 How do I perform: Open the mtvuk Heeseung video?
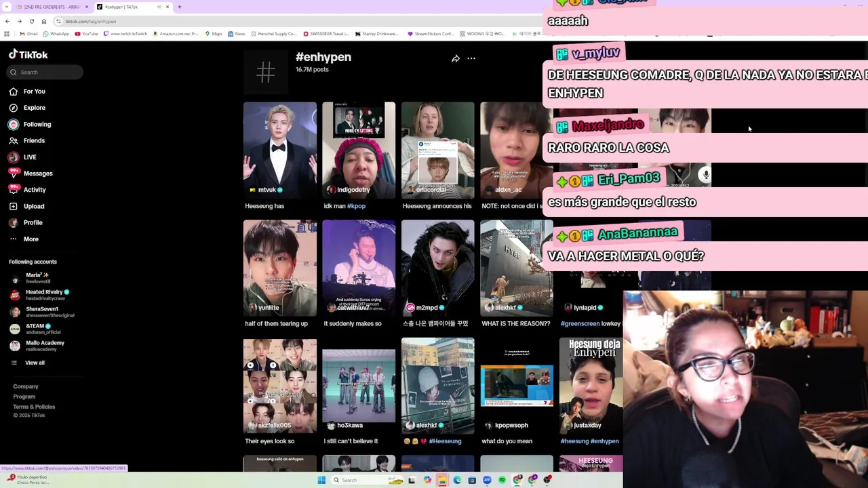pos(280,150)
